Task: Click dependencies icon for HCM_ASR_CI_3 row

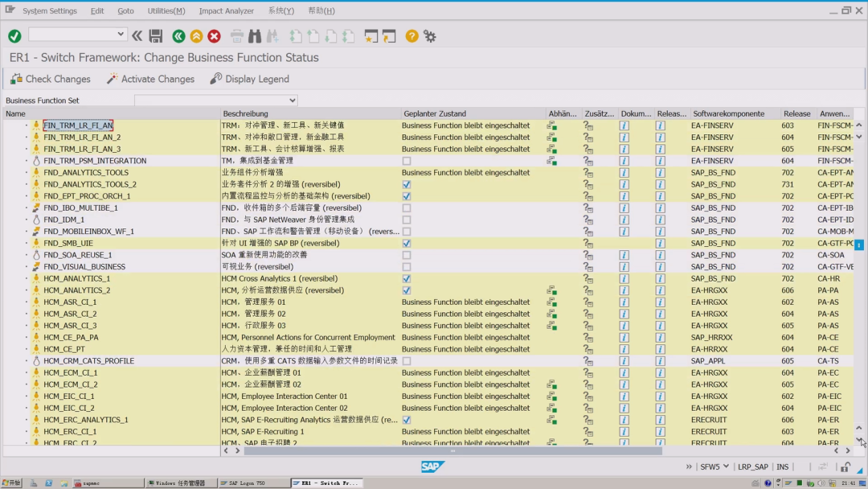Action: tap(552, 326)
